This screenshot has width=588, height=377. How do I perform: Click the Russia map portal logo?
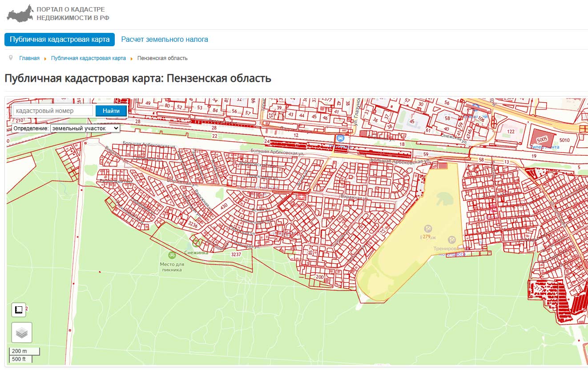20,14
